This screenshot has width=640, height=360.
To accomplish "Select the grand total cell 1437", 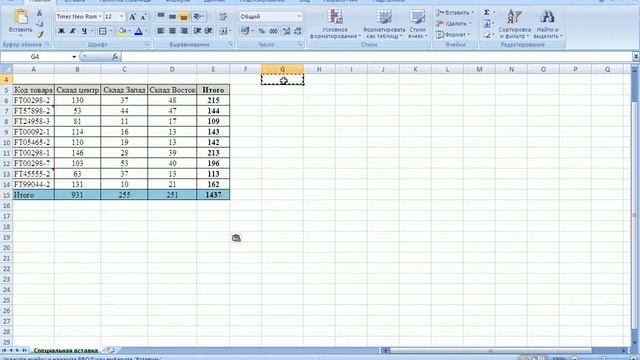I will pyautogui.click(x=213, y=195).
